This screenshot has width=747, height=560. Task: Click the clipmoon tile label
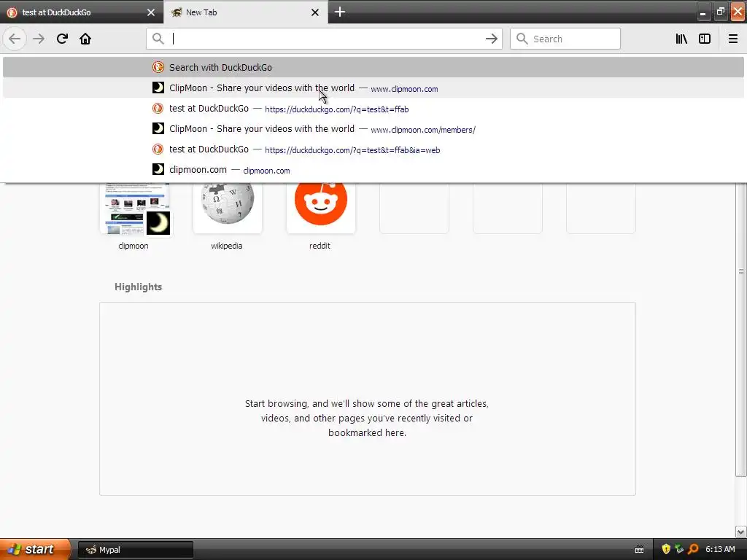pos(133,246)
